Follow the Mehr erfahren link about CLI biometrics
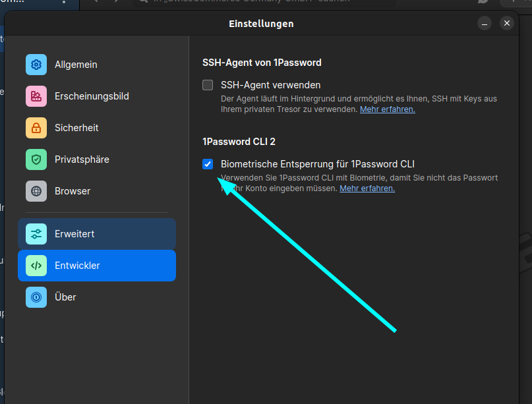The image size is (532, 404). coord(367,188)
